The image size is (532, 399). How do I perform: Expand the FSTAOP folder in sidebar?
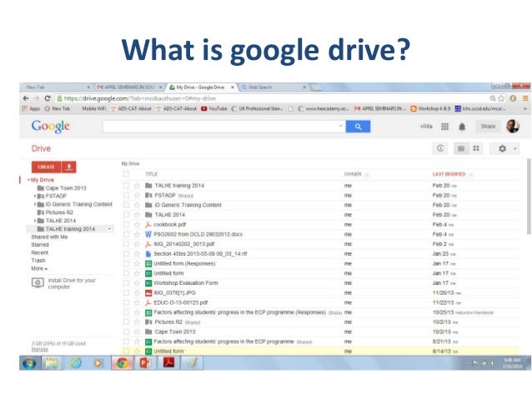click(35, 196)
